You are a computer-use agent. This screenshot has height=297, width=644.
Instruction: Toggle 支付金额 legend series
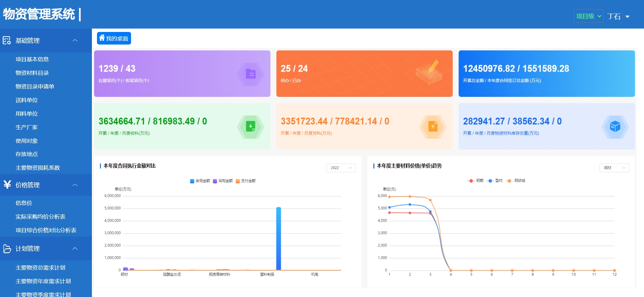pyautogui.click(x=245, y=181)
